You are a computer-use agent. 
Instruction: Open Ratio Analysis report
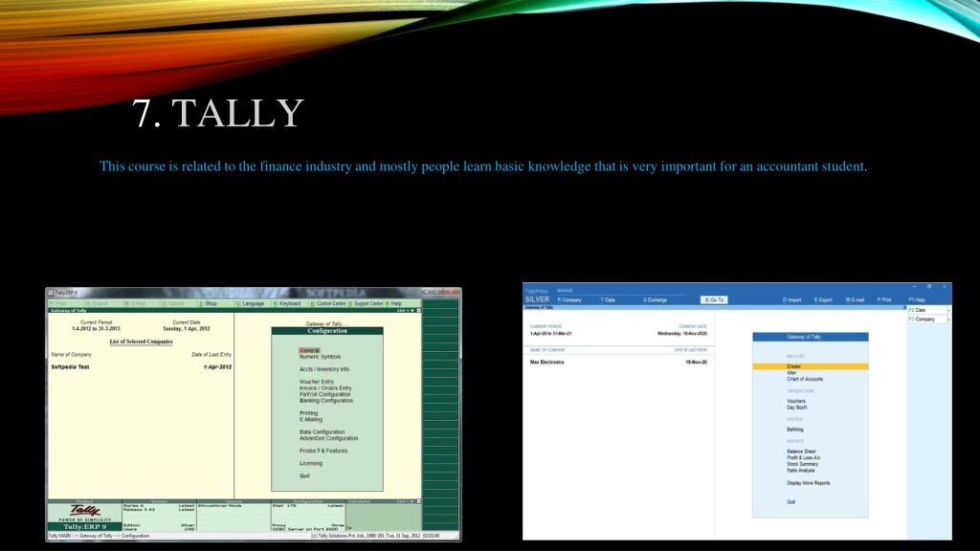pos(801,471)
